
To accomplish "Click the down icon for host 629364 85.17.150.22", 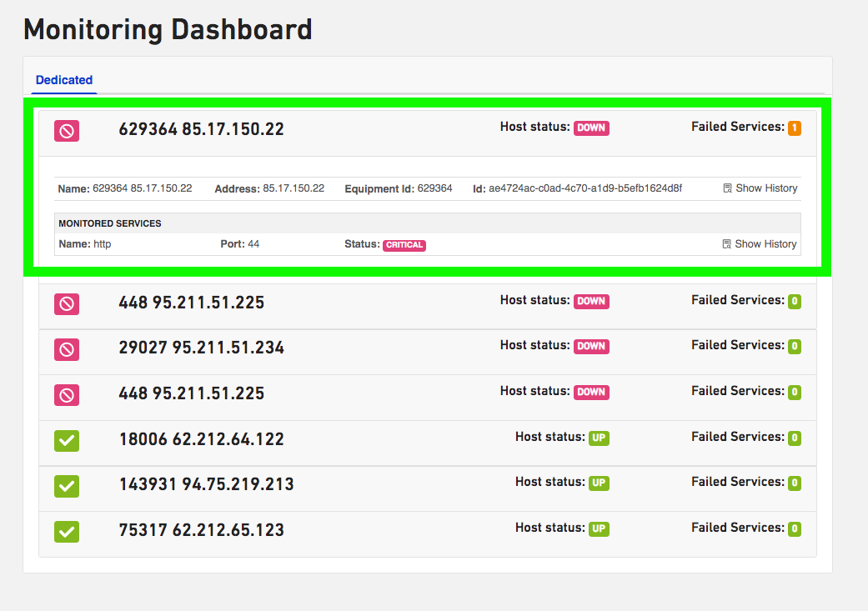I will coord(67,131).
